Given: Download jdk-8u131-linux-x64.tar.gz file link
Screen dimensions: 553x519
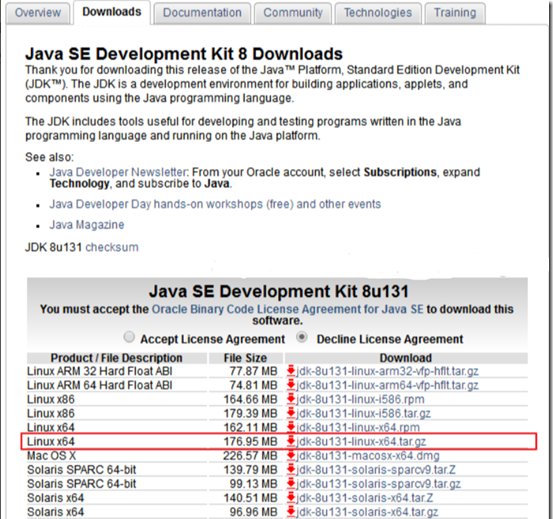Looking at the screenshot, I should pyautogui.click(x=361, y=441).
